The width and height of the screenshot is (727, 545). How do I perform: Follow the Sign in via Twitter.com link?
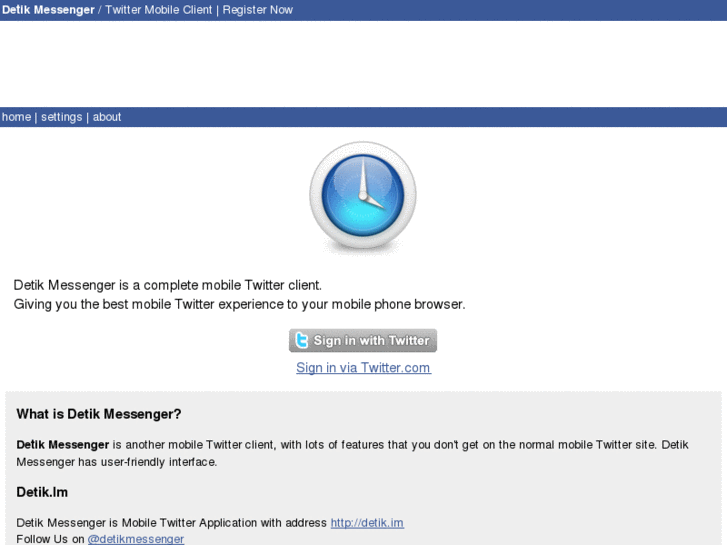(x=364, y=368)
